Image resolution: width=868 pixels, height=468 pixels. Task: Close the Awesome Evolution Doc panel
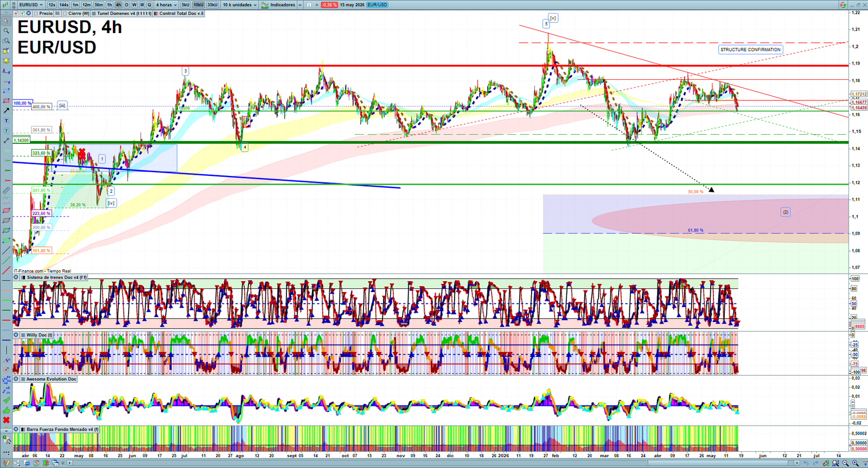(x=16, y=379)
